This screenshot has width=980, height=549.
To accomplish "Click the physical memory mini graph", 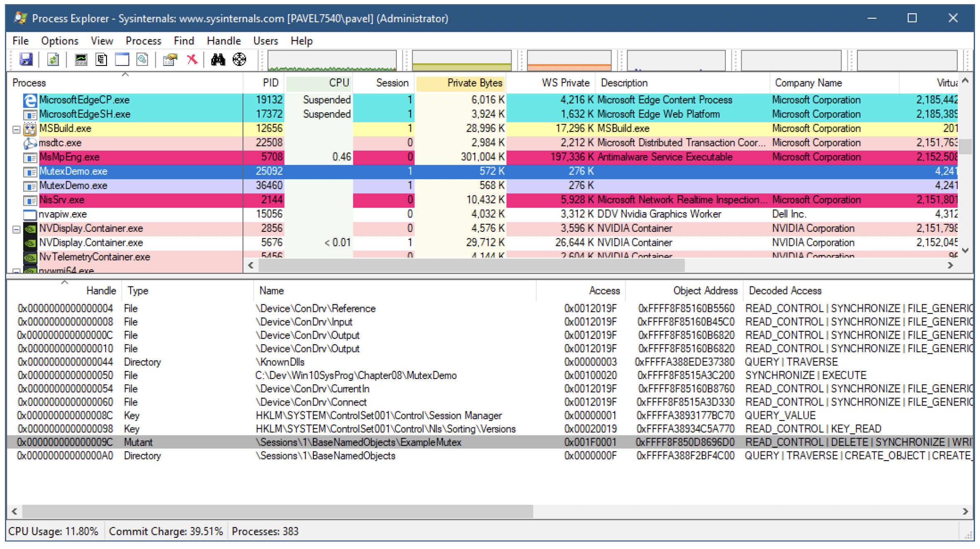I will click(x=569, y=60).
